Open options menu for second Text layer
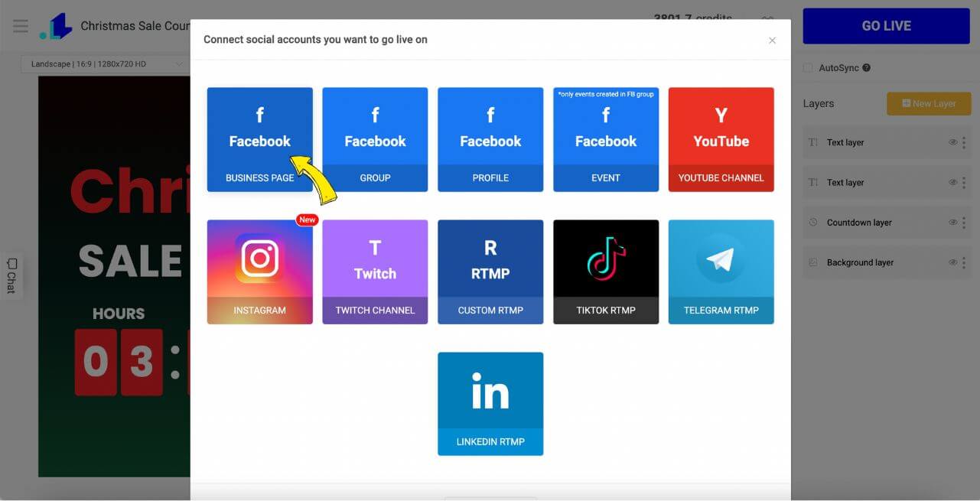980x501 pixels. coord(964,182)
